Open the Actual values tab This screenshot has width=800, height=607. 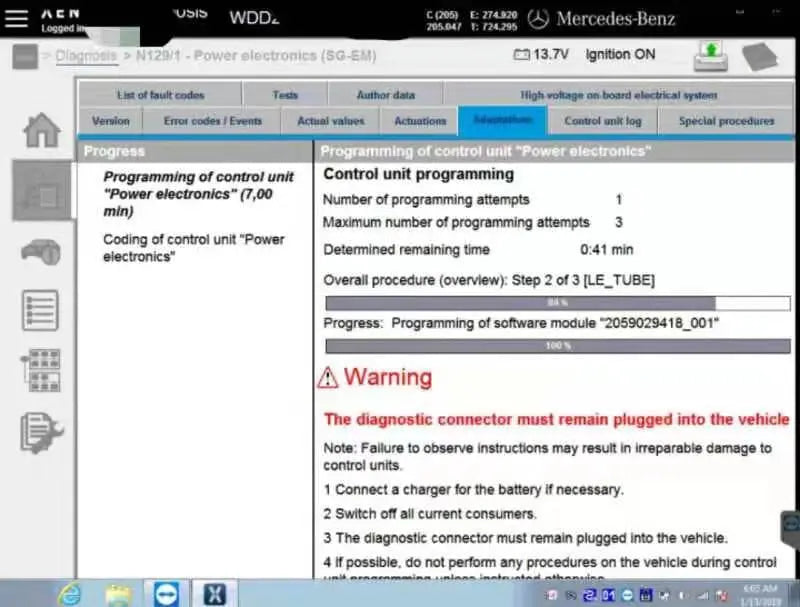331,121
